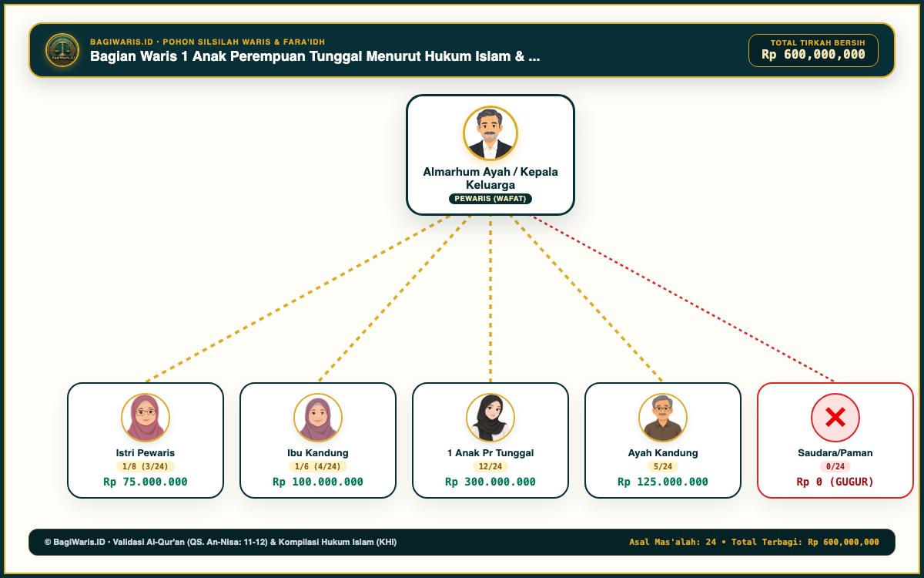Click the Bagian Waris 1 Anak Perempuan title
Image resolution: width=924 pixels, height=578 pixels.
click(315, 56)
